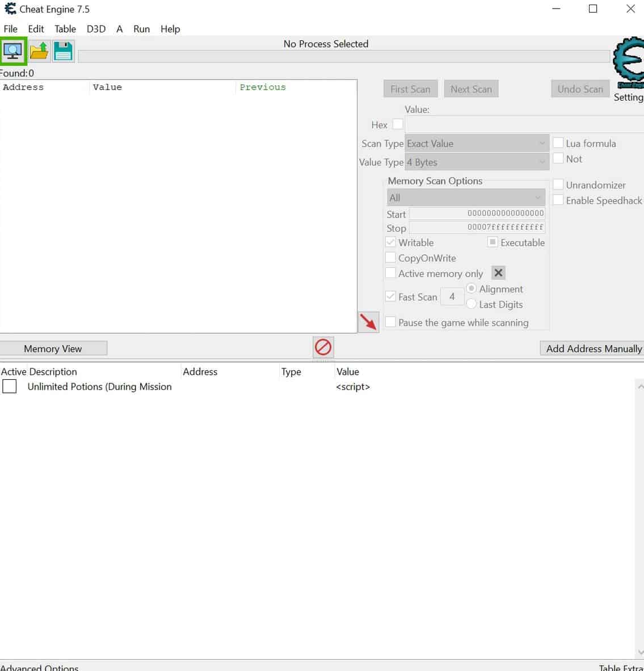644x671 pixels.
Task: Open the process list computer icon
Action: pos(13,52)
